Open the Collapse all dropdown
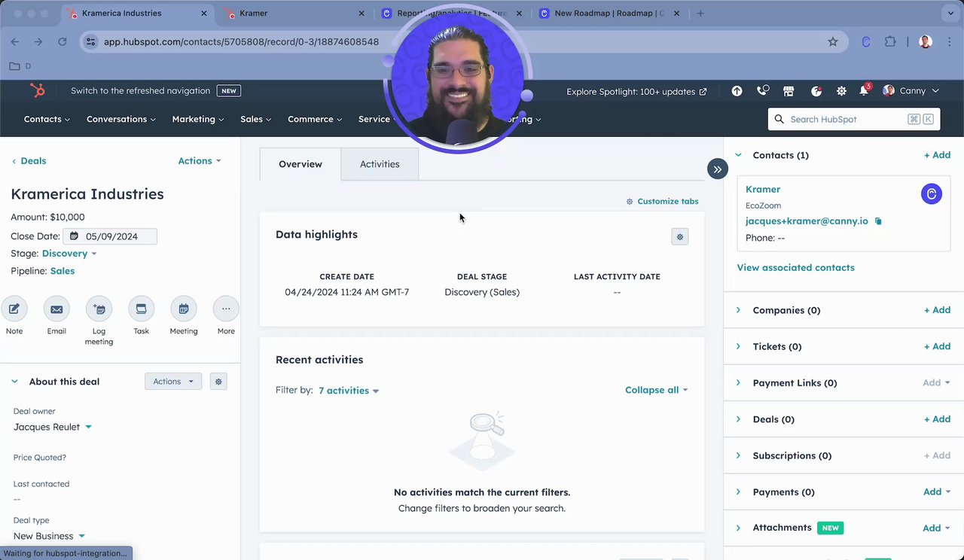 657,390
